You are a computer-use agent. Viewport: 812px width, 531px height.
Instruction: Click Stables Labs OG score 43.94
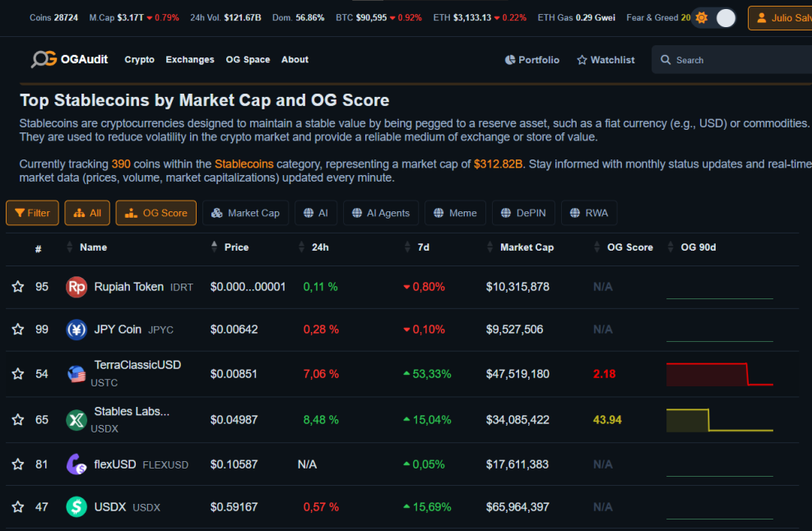[x=607, y=420]
